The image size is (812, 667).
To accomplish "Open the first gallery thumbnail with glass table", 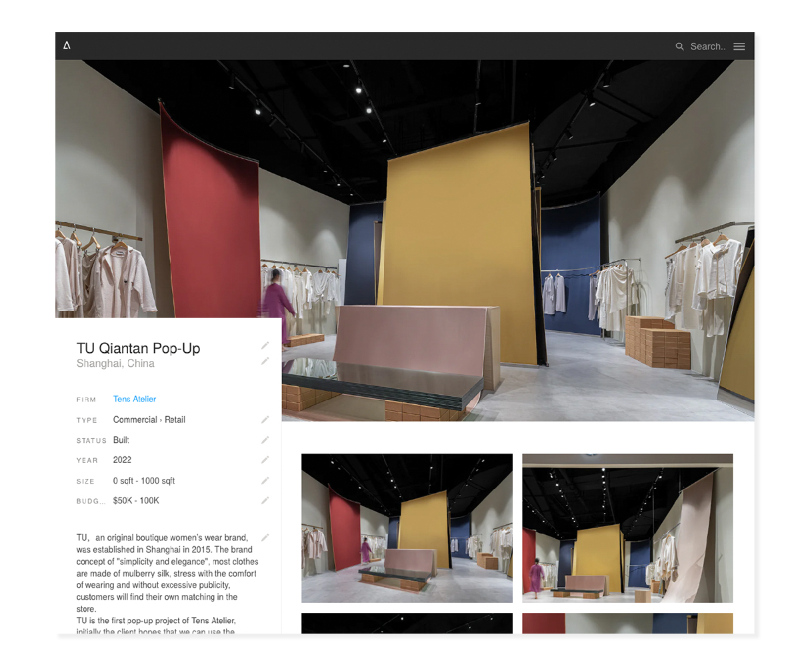I will (407, 528).
